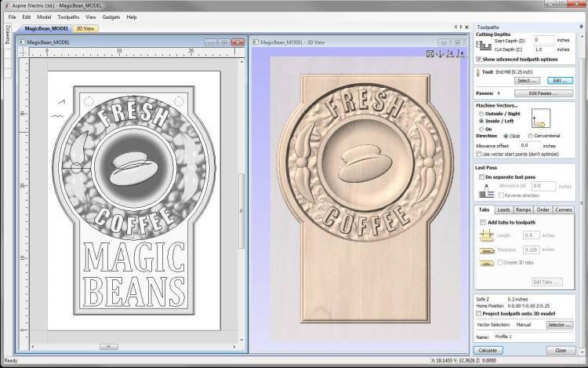
Task: Click the Home Position coordinates text
Action: pyautogui.click(x=528, y=306)
